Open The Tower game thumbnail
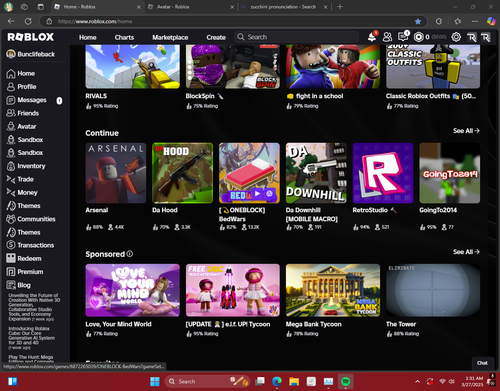 pos(433,290)
